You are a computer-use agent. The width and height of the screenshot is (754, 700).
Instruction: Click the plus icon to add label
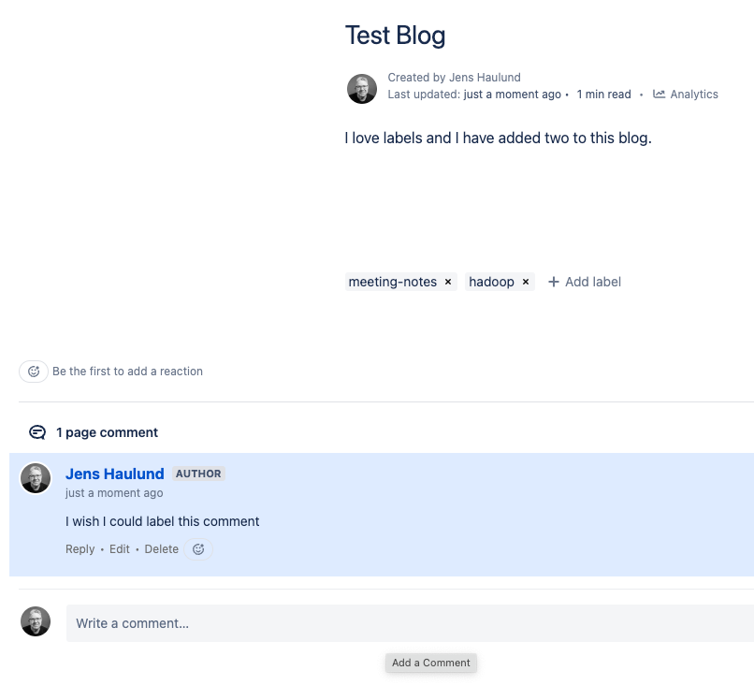coord(554,282)
